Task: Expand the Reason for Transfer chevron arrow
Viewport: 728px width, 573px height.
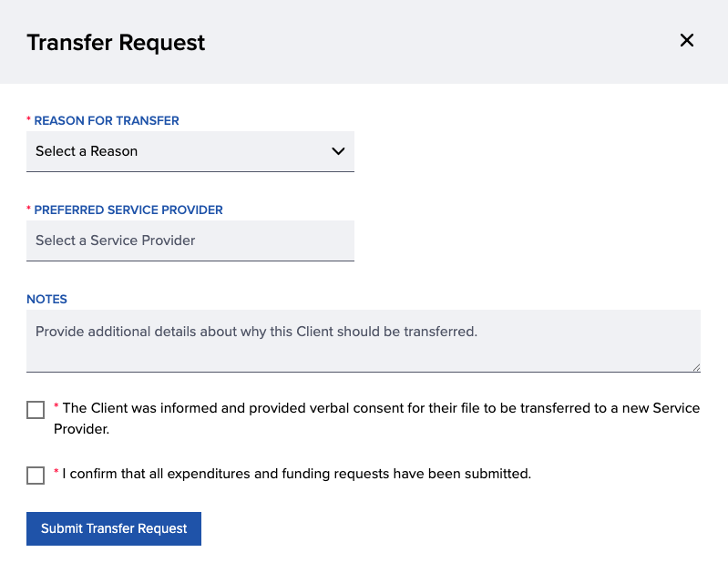Action: [x=338, y=151]
